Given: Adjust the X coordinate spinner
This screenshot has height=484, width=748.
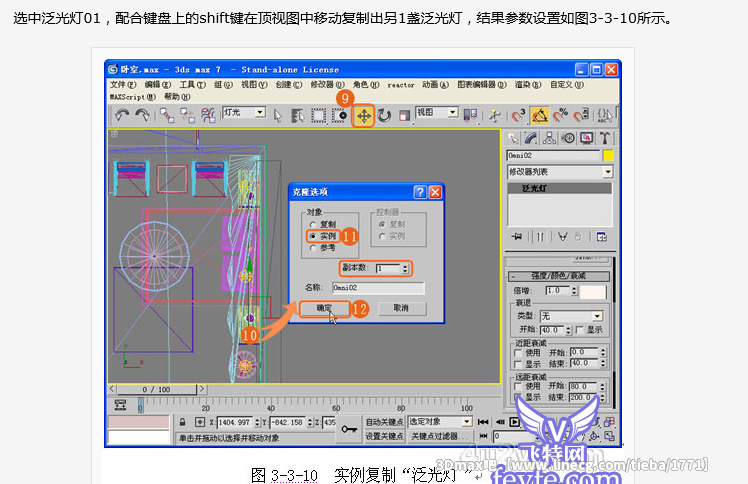Looking at the screenshot, I should [257, 422].
